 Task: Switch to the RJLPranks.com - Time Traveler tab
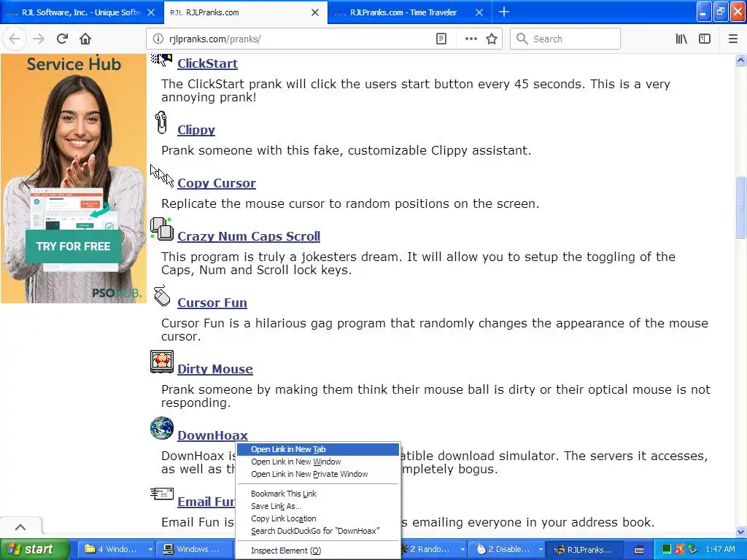point(403,12)
